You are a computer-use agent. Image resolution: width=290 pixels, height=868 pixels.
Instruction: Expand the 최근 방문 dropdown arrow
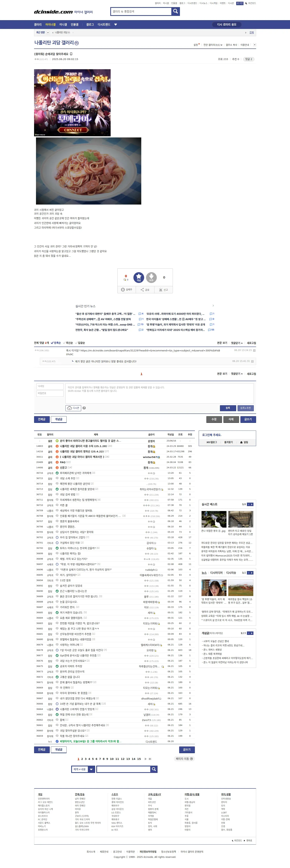point(48,33)
